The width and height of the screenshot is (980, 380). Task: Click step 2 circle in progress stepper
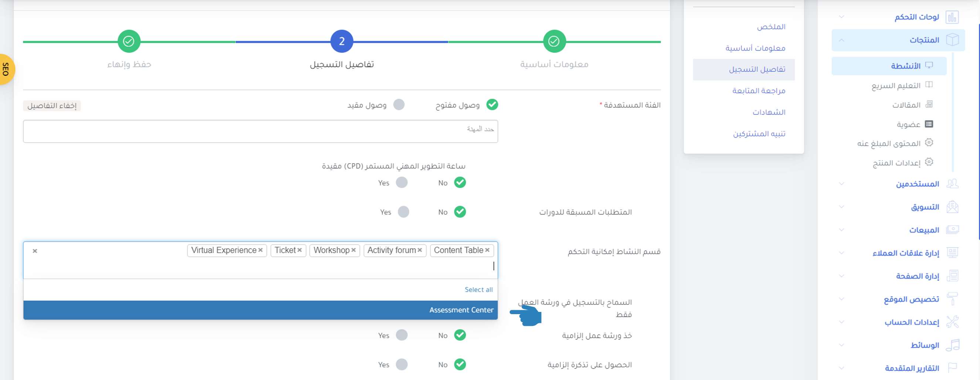pyautogui.click(x=341, y=41)
